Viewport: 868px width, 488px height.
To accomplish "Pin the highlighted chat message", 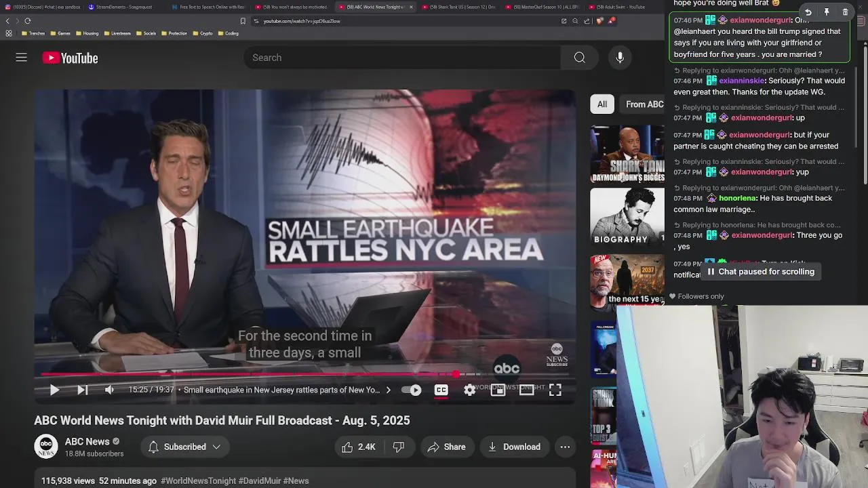I will pyautogui.click(x=827, y=12).
